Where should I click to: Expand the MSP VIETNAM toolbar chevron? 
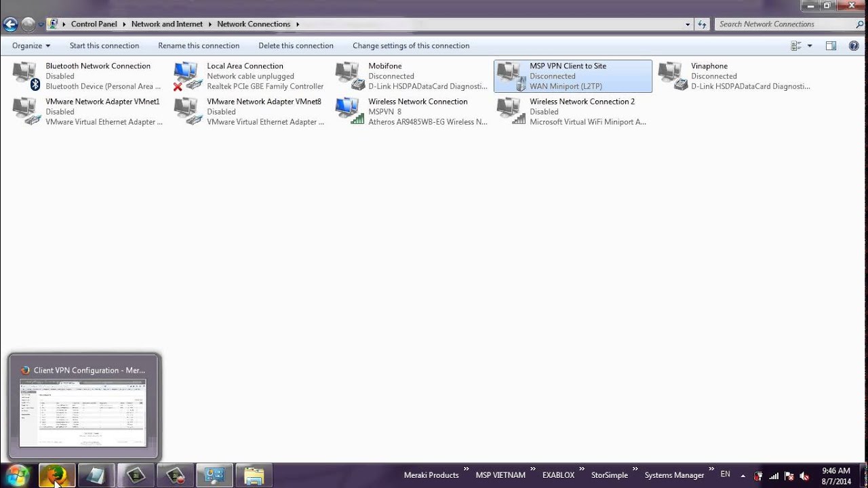(532, 468)
